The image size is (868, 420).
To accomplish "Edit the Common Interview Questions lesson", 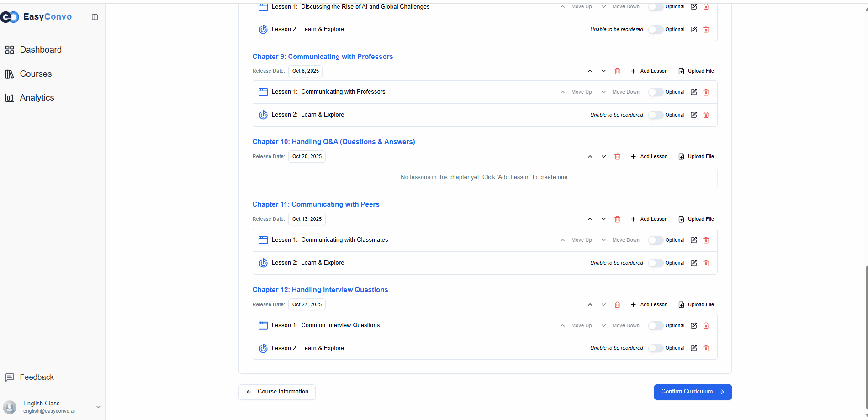I will [x=693, y=326].
